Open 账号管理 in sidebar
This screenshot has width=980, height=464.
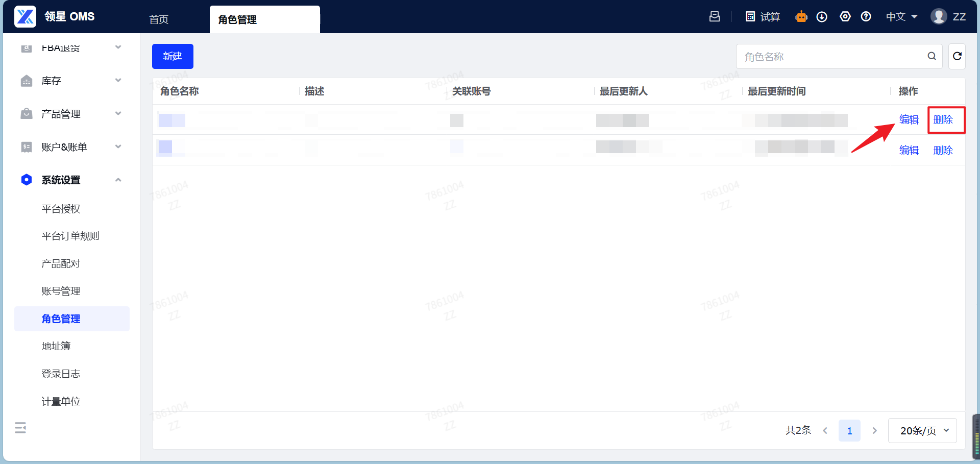61,291
